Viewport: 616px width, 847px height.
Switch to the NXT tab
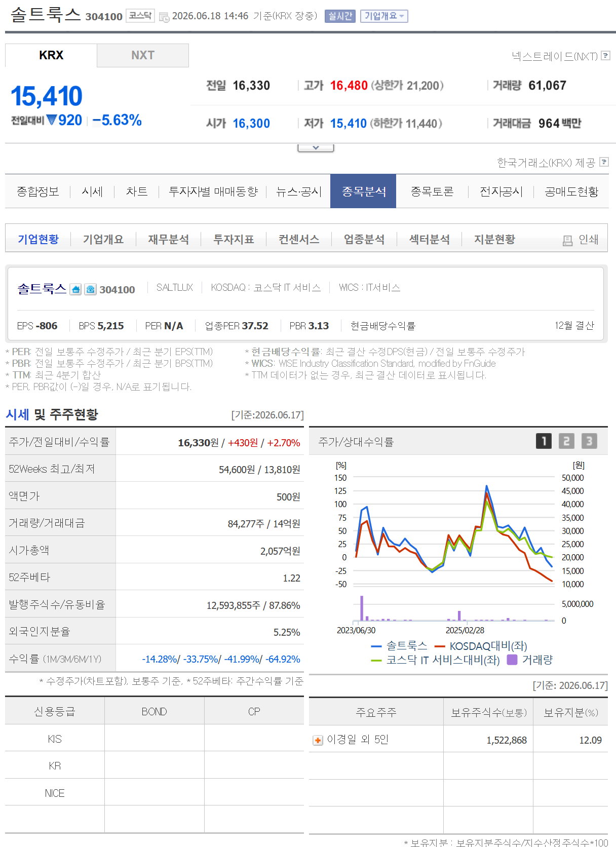click(x=143, y=55)
